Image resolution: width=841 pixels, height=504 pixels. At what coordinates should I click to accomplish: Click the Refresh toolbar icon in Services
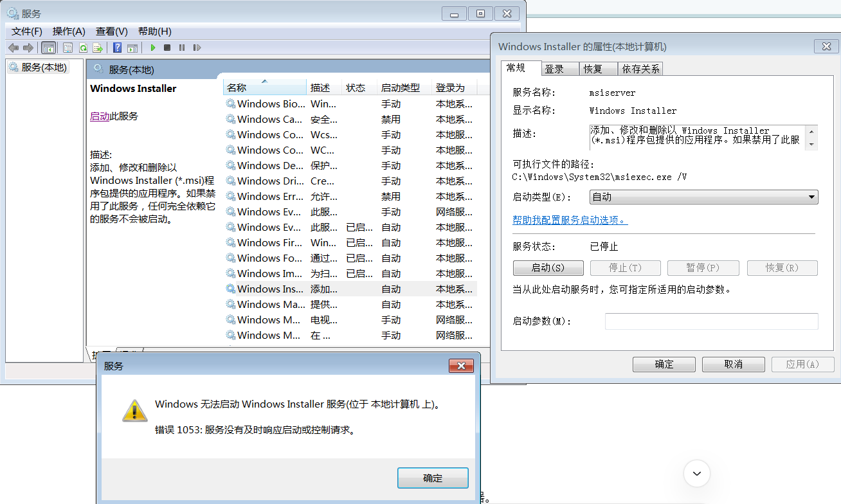pos(83,48)
